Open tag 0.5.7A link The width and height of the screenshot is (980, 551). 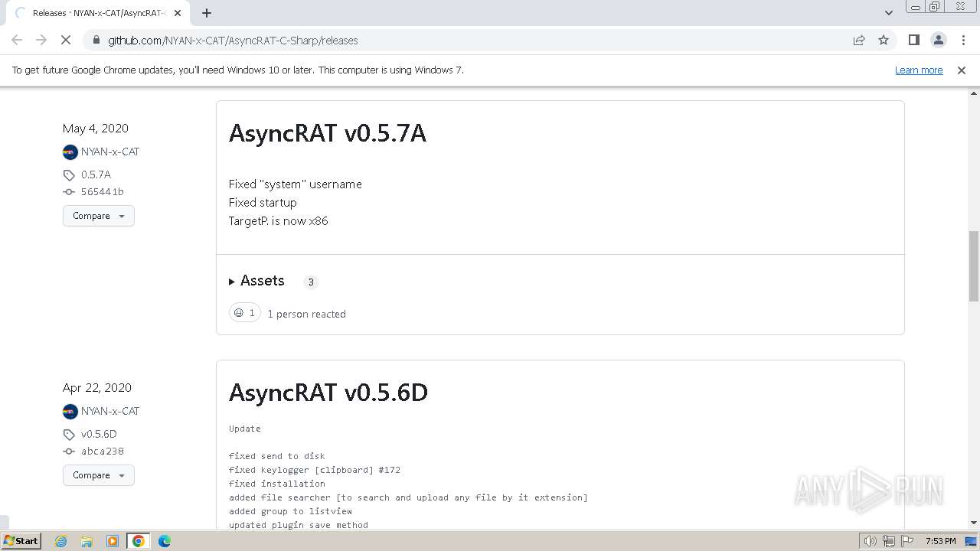pos(96,174)
